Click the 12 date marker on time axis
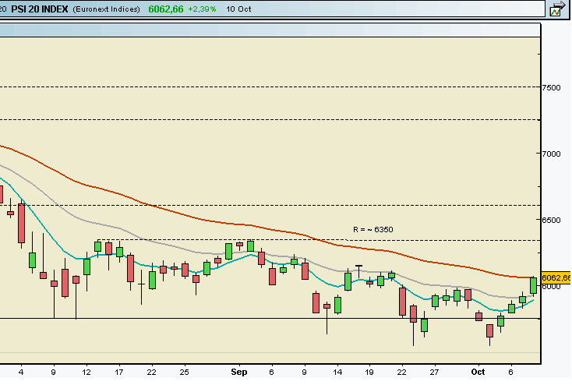Image resolution: width=572 pixels, height=392 pixels. click(x=87, y=373)
